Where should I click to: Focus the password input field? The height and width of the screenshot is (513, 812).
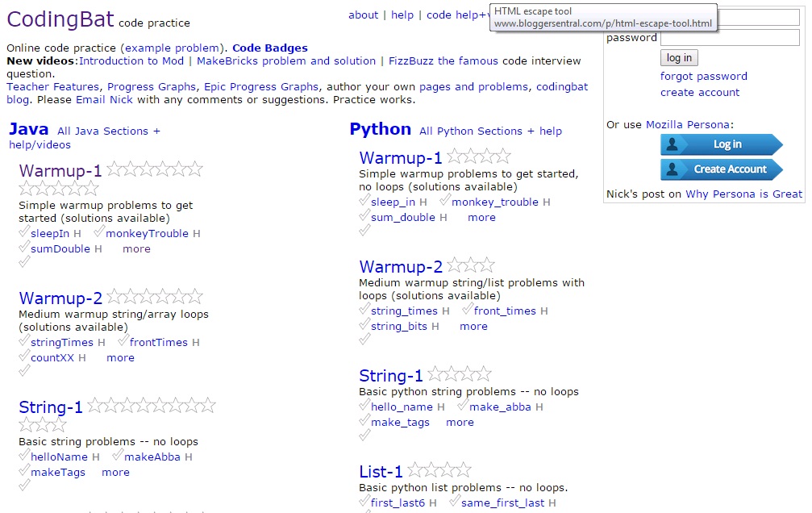point(730,38)
